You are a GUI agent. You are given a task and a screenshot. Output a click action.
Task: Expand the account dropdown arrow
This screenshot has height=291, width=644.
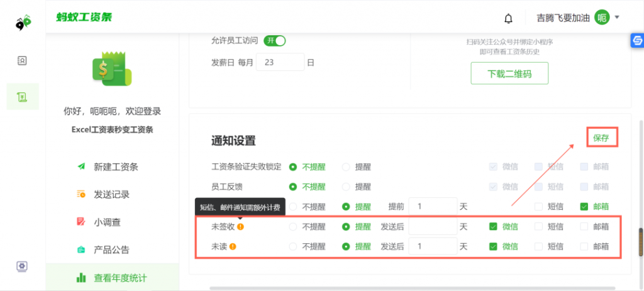(x=617, y=18)
